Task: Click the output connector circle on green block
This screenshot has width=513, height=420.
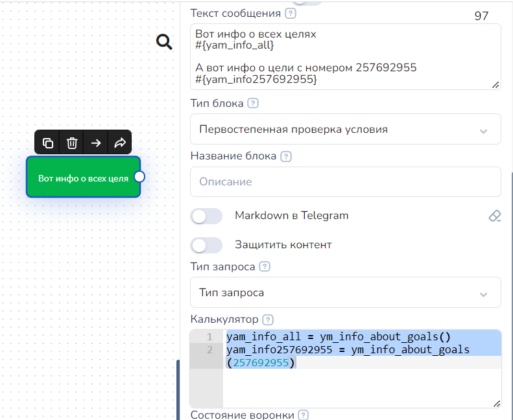Action: pyautogui.click(x=139, y=177)
